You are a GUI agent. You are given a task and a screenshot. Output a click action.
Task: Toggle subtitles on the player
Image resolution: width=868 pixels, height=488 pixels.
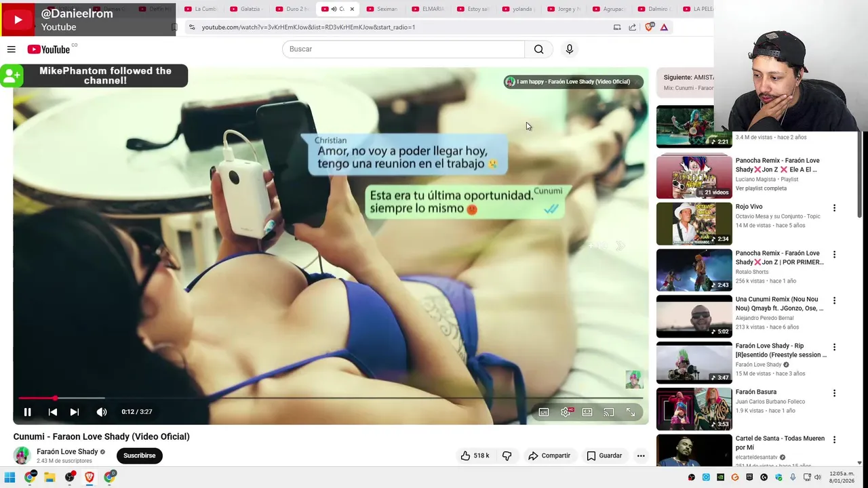(544, 412)
